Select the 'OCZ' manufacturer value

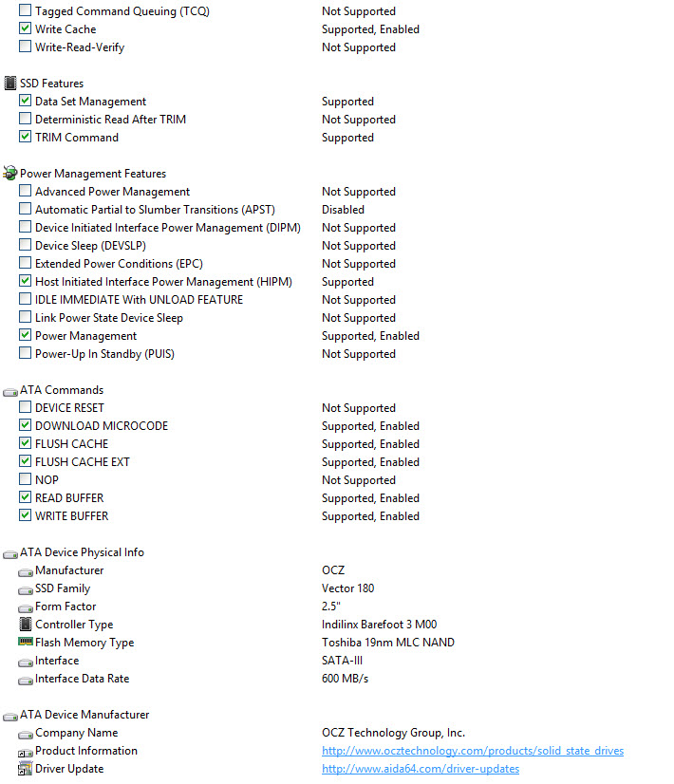pyautogui.click(x=333, y=570)
